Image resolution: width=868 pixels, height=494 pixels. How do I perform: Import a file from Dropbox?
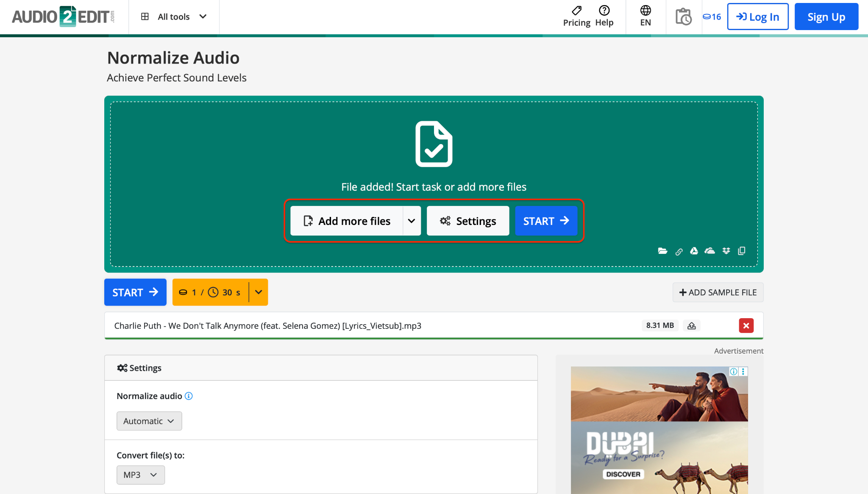pyautogui.click(x=726, y=251)
